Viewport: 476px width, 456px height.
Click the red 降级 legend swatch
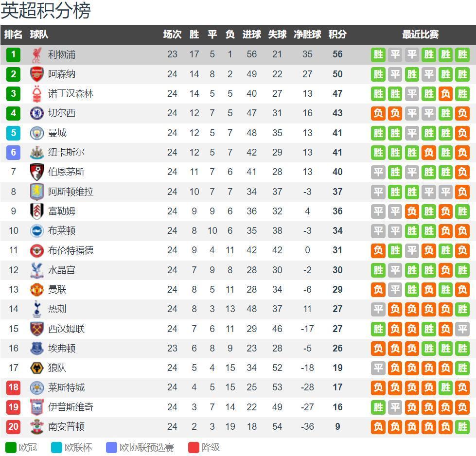pyautogui.click(x=194, y=447)
